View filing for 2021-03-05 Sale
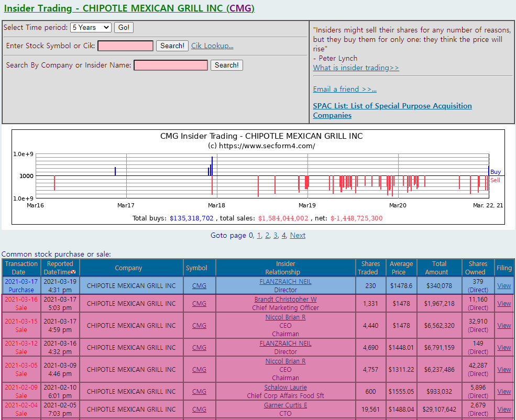Viewport: 516px width, 420px height. pyautogui.click(x=504, y=369)
